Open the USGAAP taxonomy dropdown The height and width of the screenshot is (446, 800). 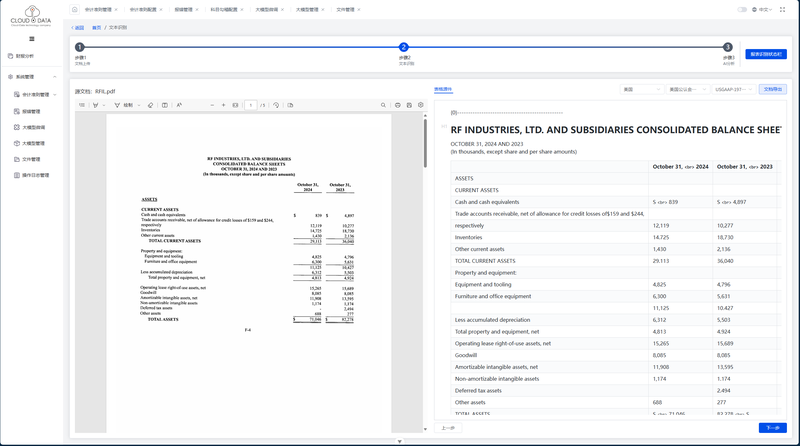(x=733, y=89)
